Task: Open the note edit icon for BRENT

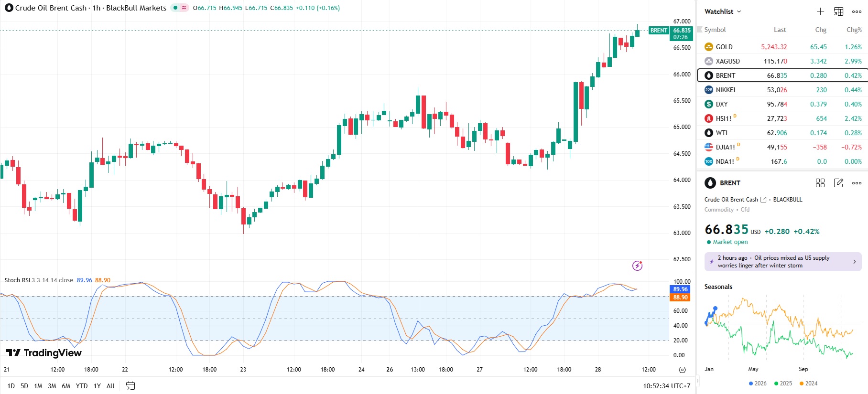Action: [838, 183]
